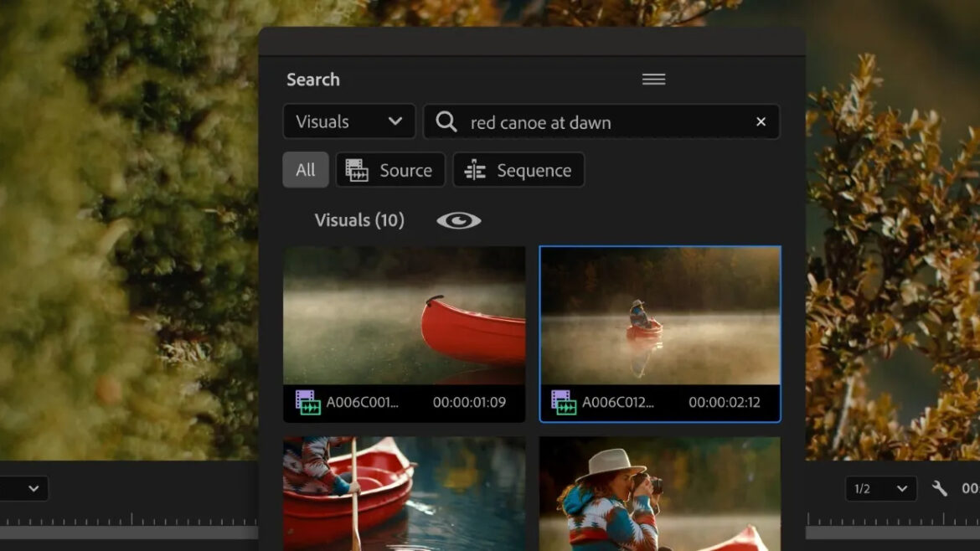The image size is (980, 551).
Task: Enable the All results filter
Action: 306,170
